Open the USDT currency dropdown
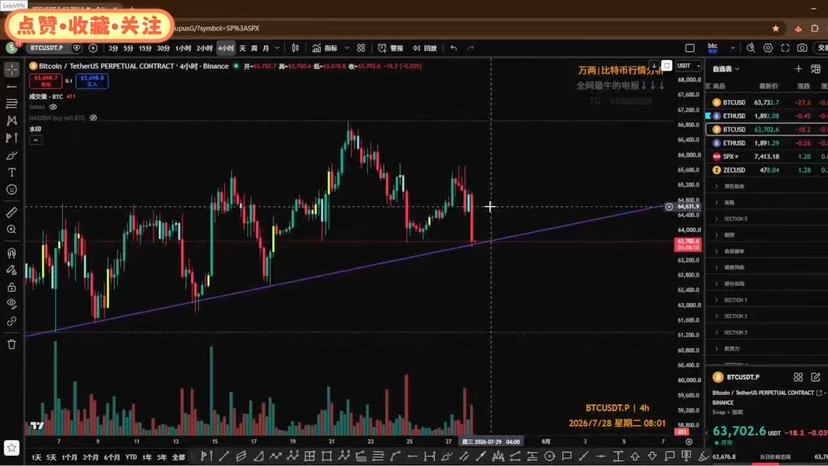This screenshot has width=828, height=466. coord(689,66)
